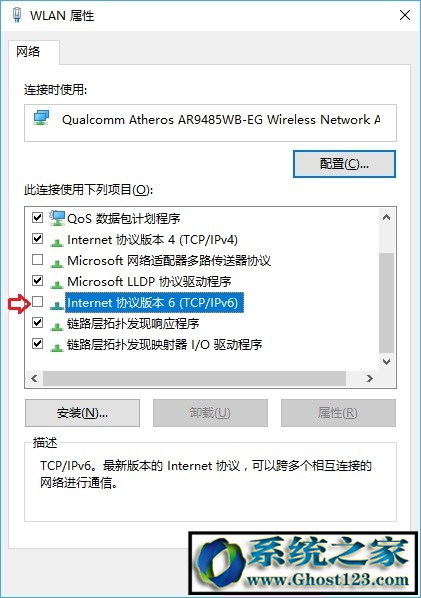
Task: Click the link-layer topology mapper I/O driver icon
Action: [x=57, y=347]
